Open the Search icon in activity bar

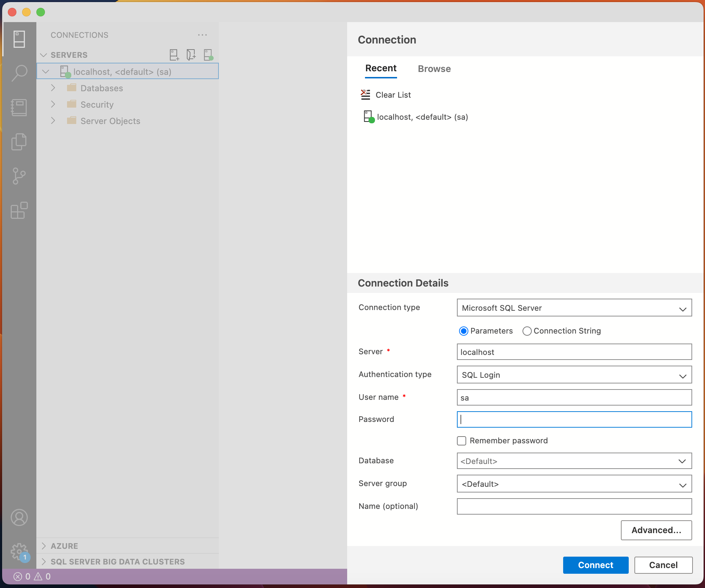19,73
